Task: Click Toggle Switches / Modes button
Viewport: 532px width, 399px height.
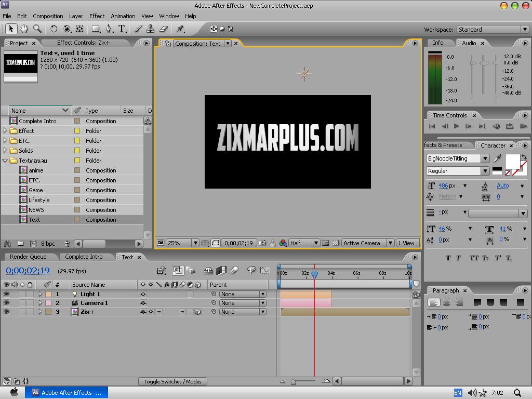Action: point(172,381)
